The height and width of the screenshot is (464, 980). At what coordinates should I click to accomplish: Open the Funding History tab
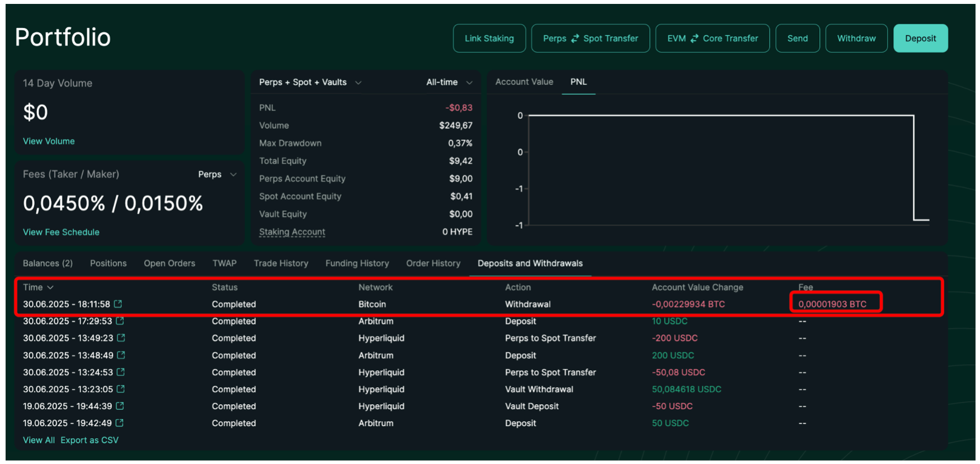pyautogui.click(x=357, y=263)
